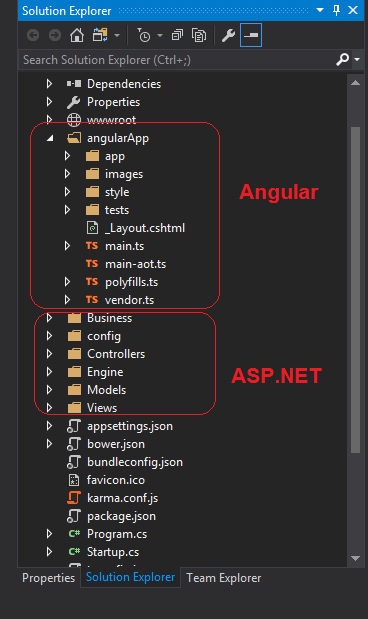368x619 pixels.
Task: Open the Solution Explorer window position menu
Action: tap(320, 10)
